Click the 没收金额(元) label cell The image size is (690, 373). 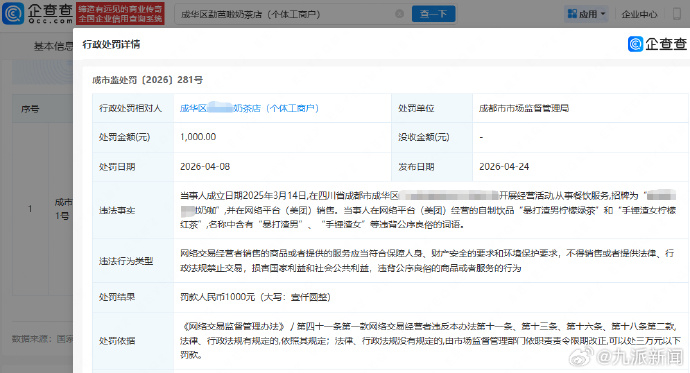pyautogui.click(x=432, y=137)
